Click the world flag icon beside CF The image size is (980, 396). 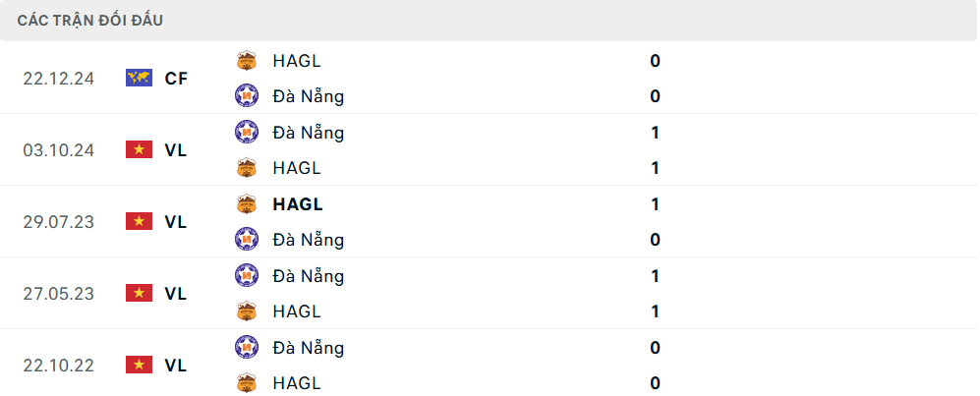coord(139,79)
